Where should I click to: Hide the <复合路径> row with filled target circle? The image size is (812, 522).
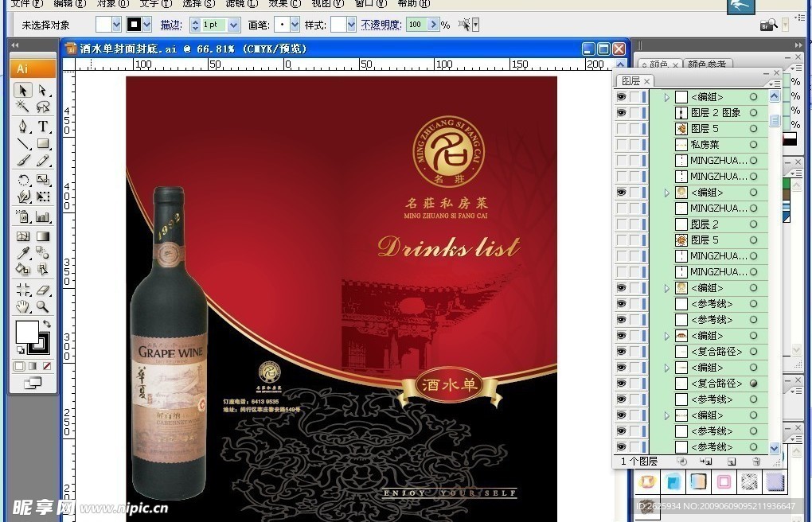[622, 384]
